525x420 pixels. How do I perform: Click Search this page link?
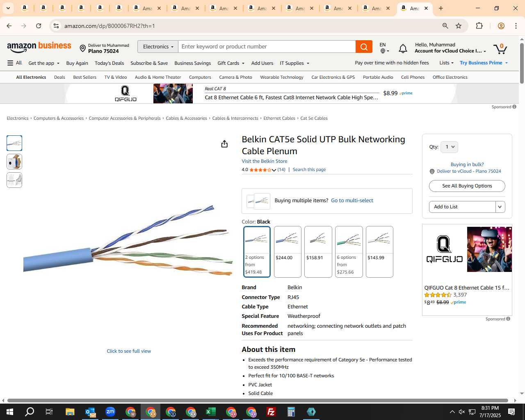309,169
